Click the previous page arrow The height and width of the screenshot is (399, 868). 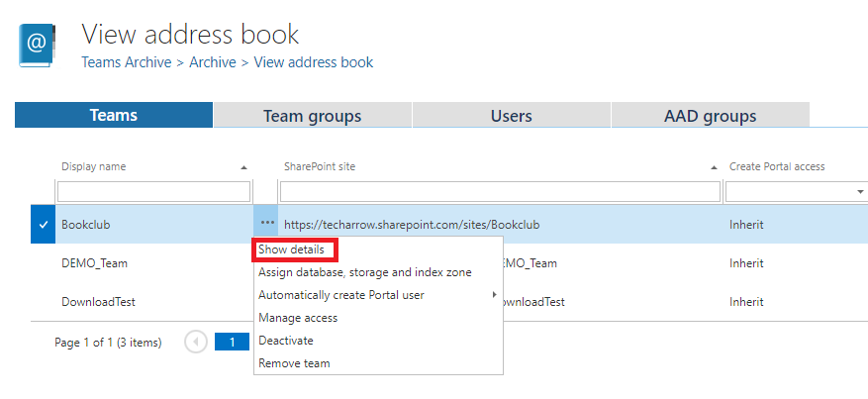(x=196, y=342)
